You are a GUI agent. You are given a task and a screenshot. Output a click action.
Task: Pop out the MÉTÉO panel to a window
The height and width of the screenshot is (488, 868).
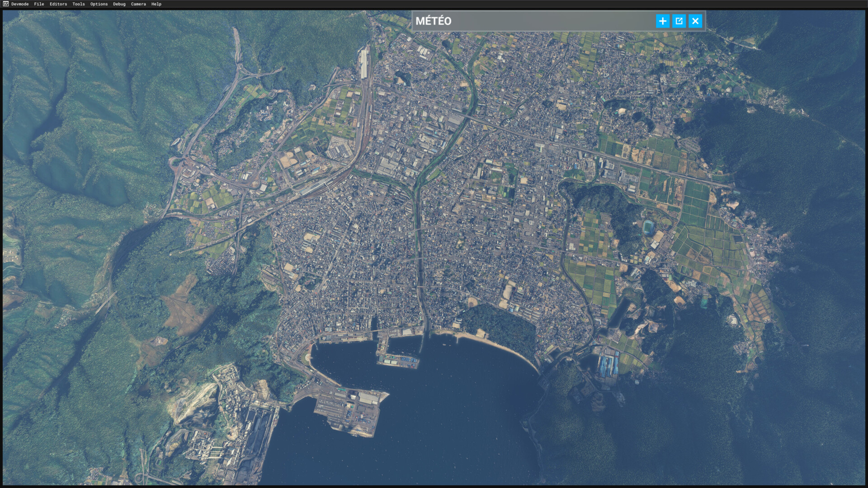click(x=679, y=21)
